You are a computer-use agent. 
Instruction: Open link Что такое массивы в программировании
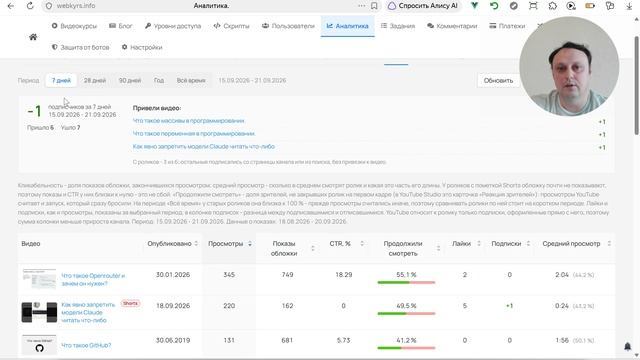(x=189, y=121)
